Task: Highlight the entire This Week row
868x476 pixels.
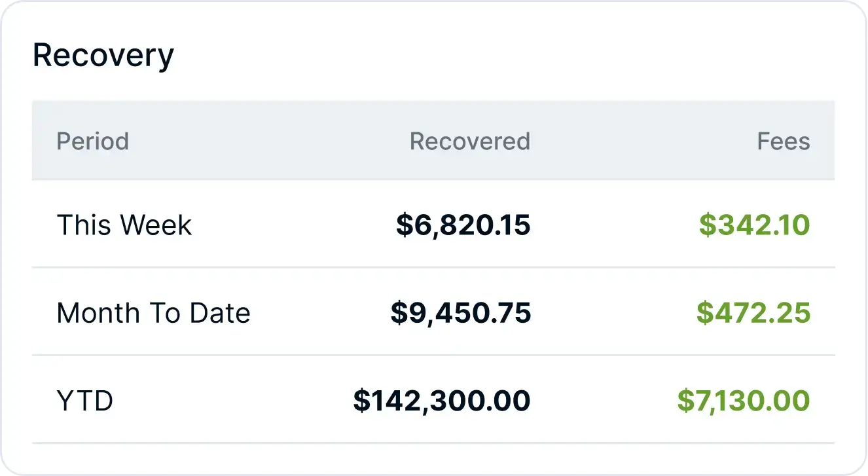Action: pos(295,225)
